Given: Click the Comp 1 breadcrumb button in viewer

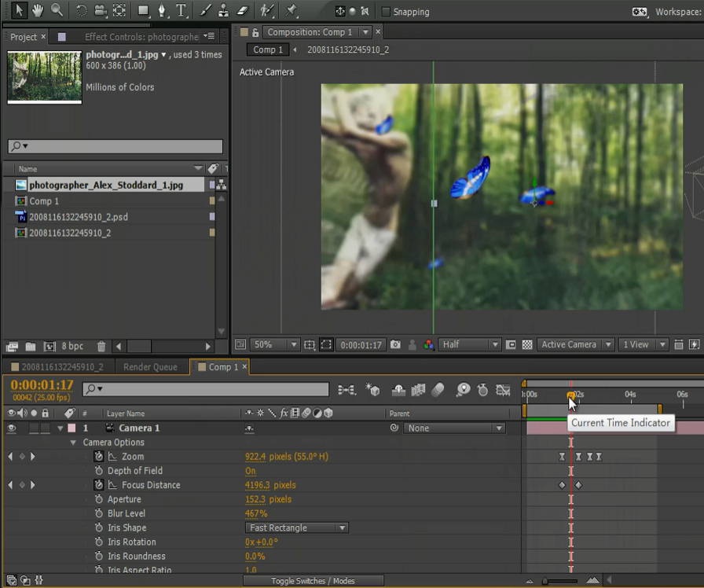Looking at the screenshot, I should coord(268,50).
